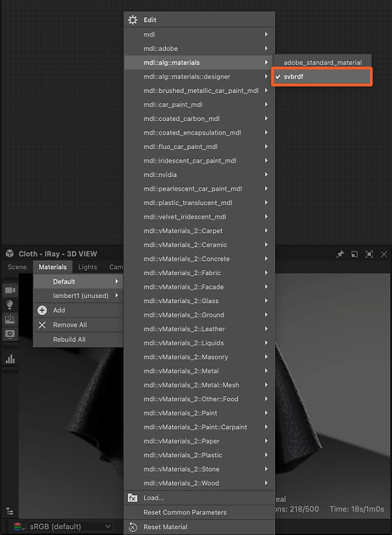Maximize the 3D view panel
Image resolution: width=392 pixels, height=535 pixels.
pos(369,254)
